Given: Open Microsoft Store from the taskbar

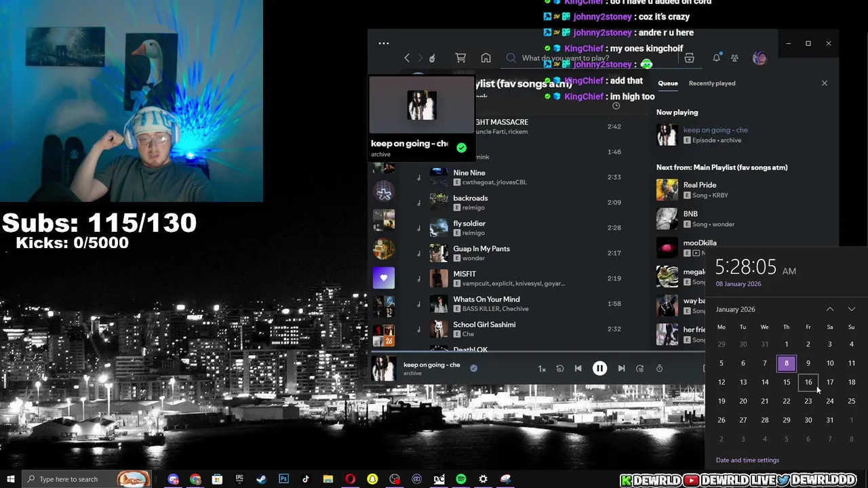Looking at the screenshot, I should click(x=217, y=479).
